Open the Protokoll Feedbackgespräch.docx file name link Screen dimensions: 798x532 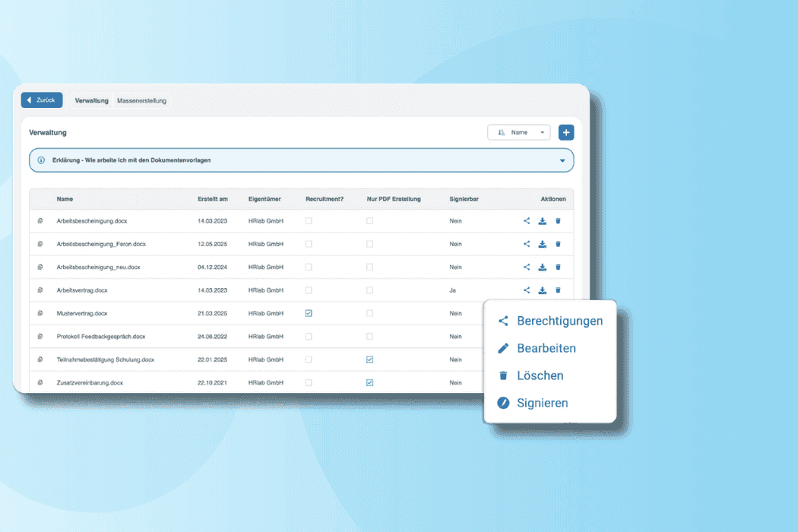pos(101,336)
